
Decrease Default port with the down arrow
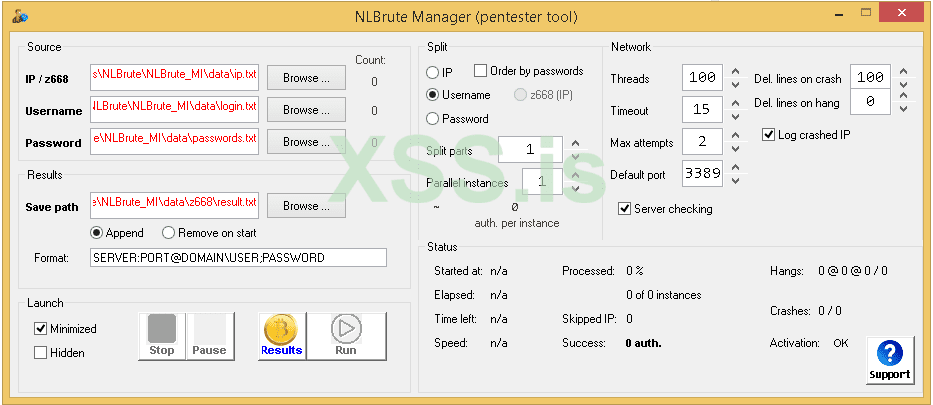(735, 181)
